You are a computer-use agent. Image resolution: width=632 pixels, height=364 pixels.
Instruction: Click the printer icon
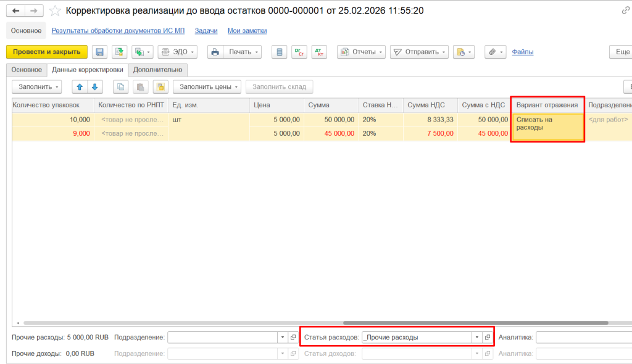coord(215,52)
